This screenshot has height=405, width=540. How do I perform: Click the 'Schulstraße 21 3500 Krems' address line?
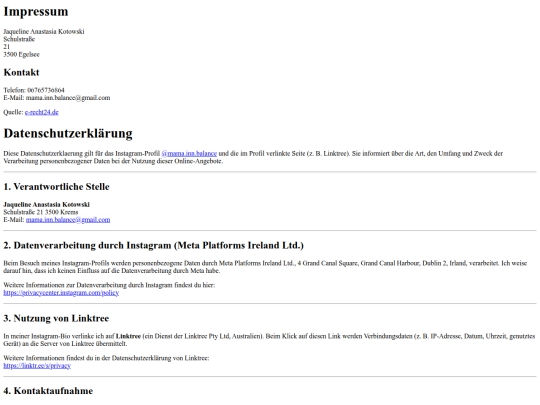point(41,212)
